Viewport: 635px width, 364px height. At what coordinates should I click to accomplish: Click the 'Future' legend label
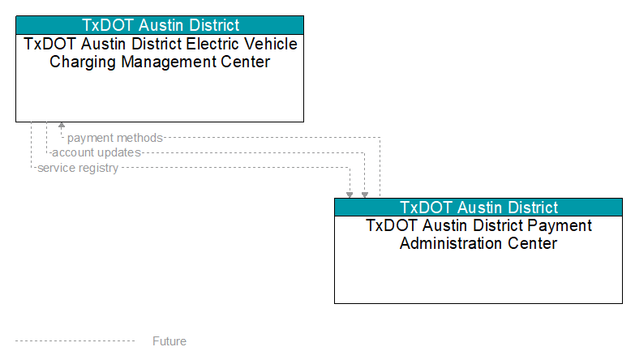[169, 341]
